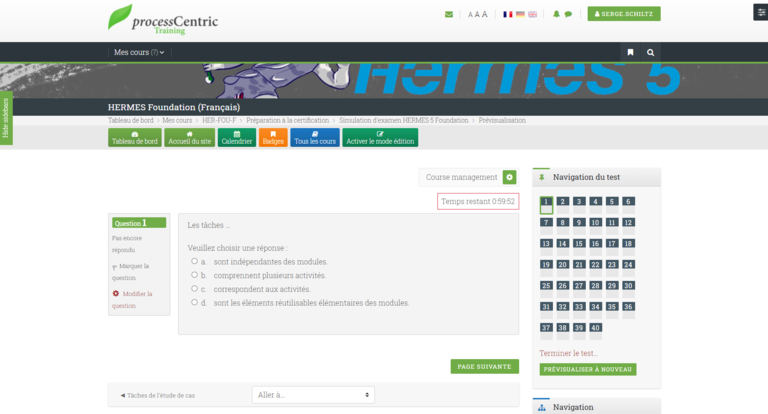Image resolution: width=768 pixels, height=414 pixels.
Task: Select answer a. sont indépendantes des modules
Action: point(194,262)
